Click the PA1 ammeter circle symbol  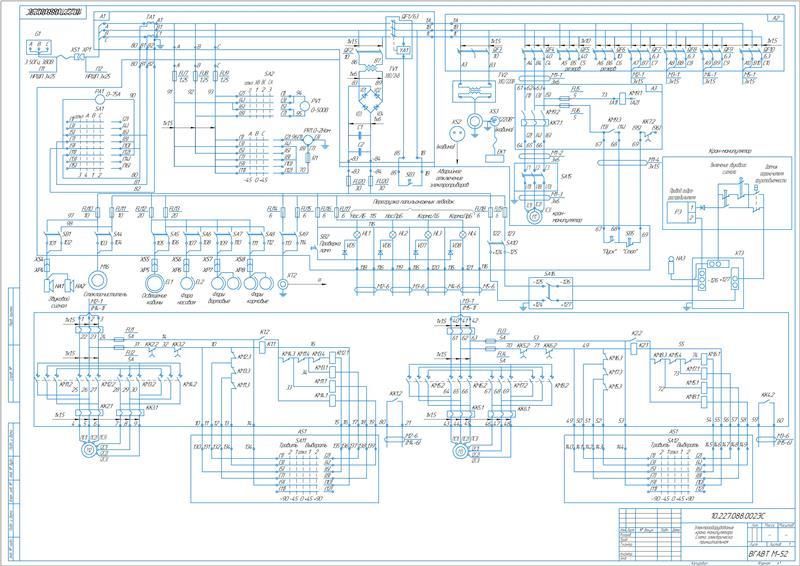coord(100,98)
